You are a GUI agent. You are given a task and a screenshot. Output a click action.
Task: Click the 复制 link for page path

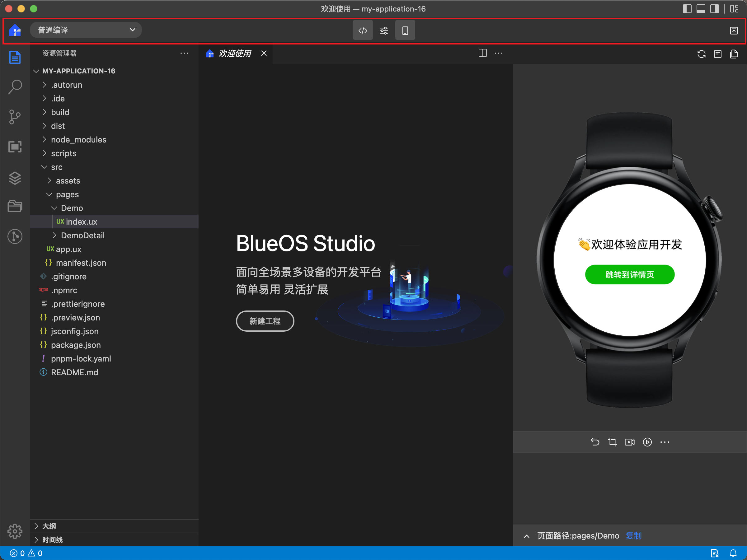coord(633,536)
